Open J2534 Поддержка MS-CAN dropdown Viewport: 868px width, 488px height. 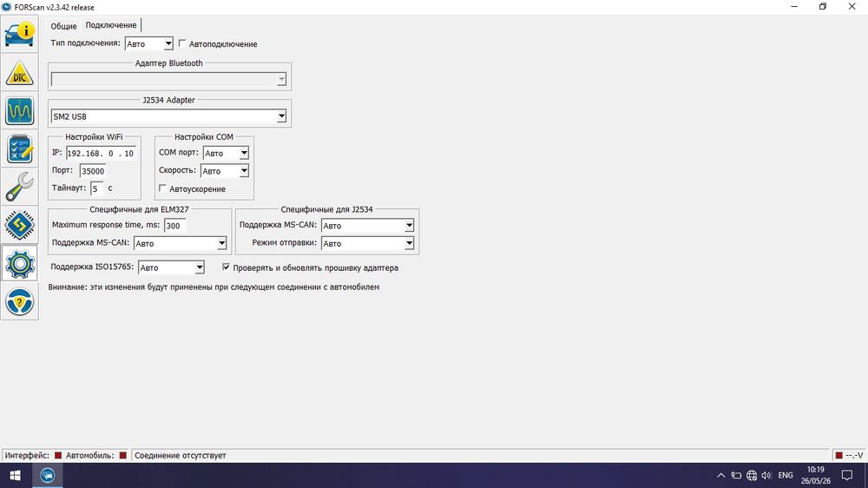(367, 226)
